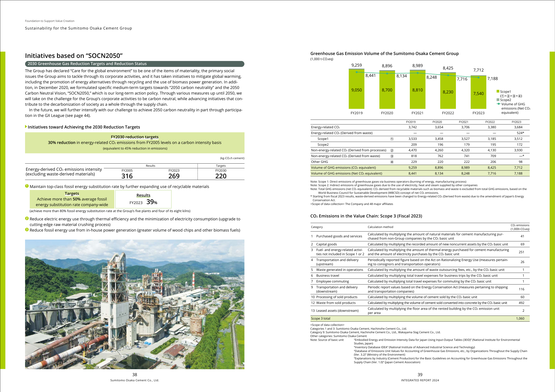The image size is (555, 392).
Task: Click the "2030 Greenhouse Gas Reduction Targets" banner
Action: [x=135, y=64]
